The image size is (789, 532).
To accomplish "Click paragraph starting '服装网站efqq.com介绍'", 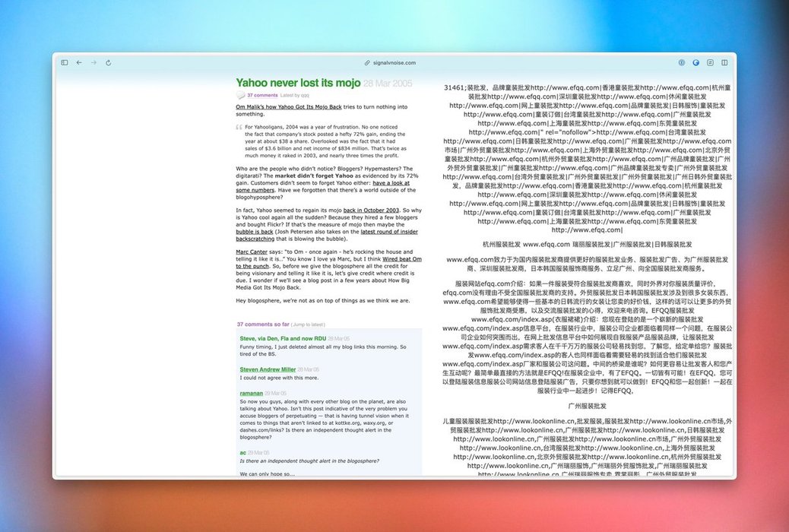I will click(588, 337).
